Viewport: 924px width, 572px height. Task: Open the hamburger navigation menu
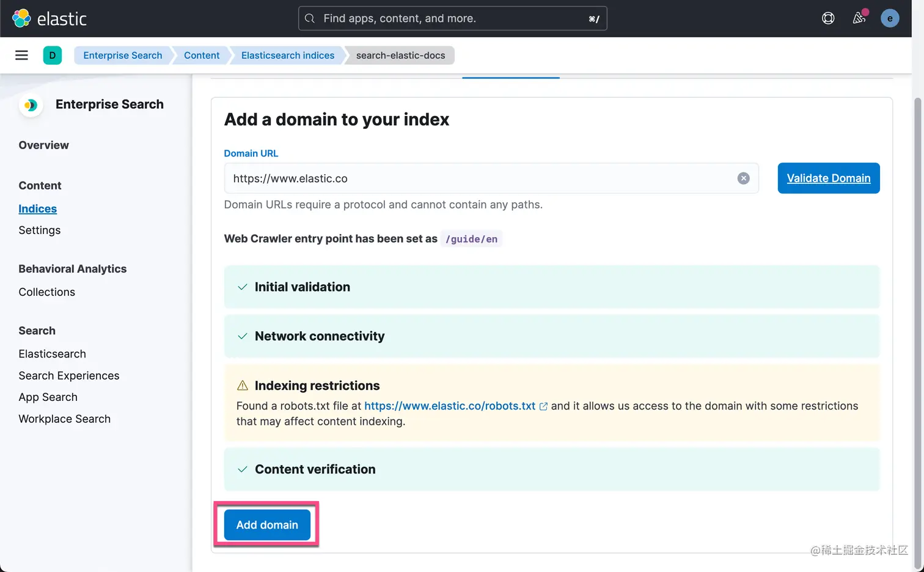pos(21,55)
